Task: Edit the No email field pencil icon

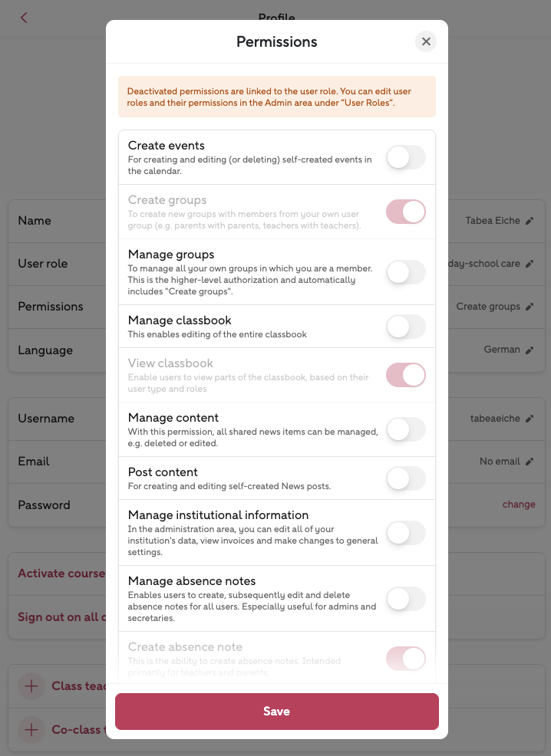Action: (529, 462)
